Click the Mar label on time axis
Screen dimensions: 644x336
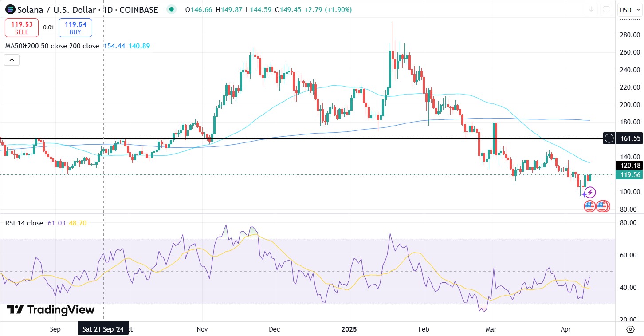tap(491, 329)
